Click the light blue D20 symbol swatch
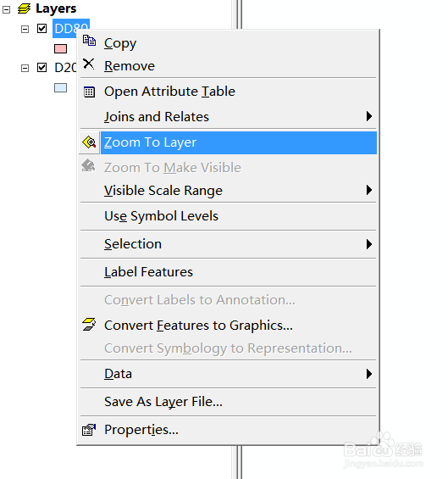 pyautogui.click(x=60, y=87)
